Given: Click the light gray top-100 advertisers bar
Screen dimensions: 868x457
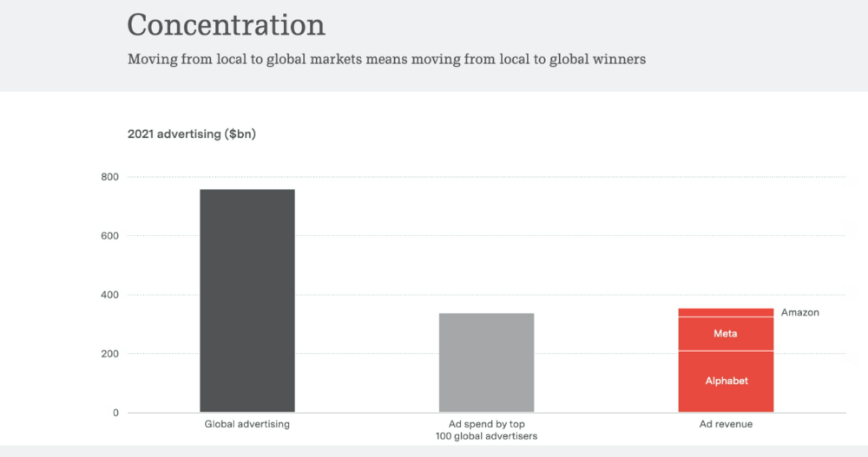Looking at the screenshot, I should point(486,362).
